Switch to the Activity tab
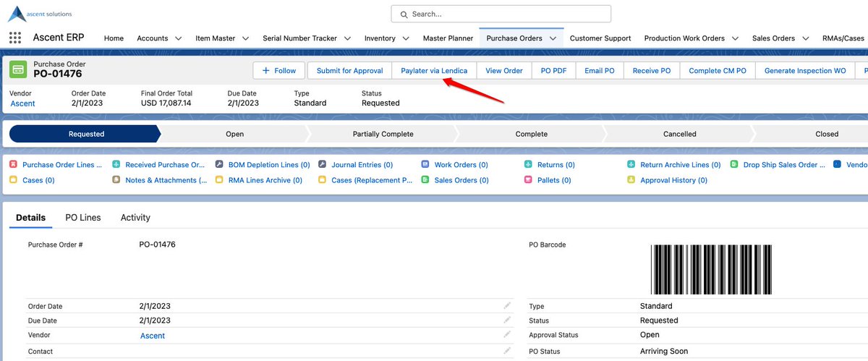 (135, 217)
